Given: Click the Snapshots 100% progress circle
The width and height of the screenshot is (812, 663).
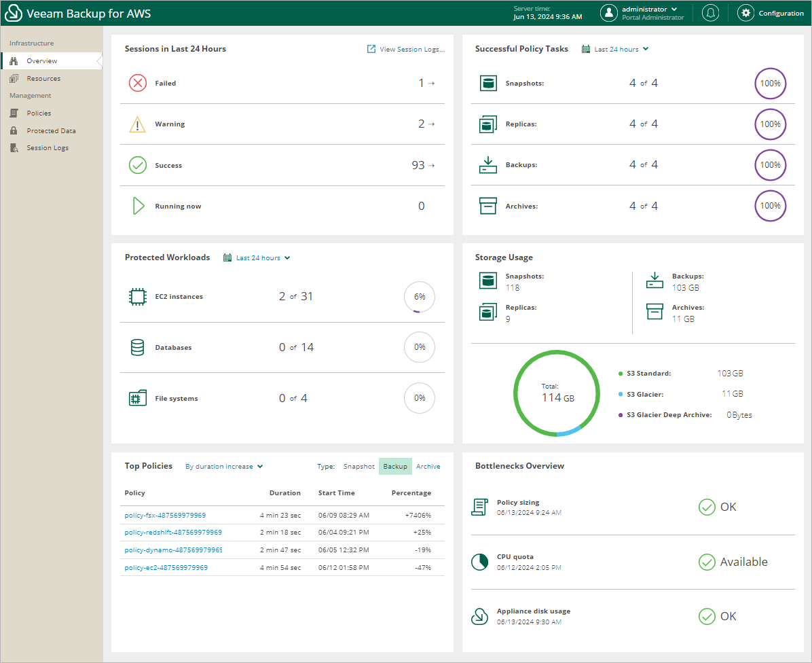Looking at the screenshot, I should [x=770, y=84].
